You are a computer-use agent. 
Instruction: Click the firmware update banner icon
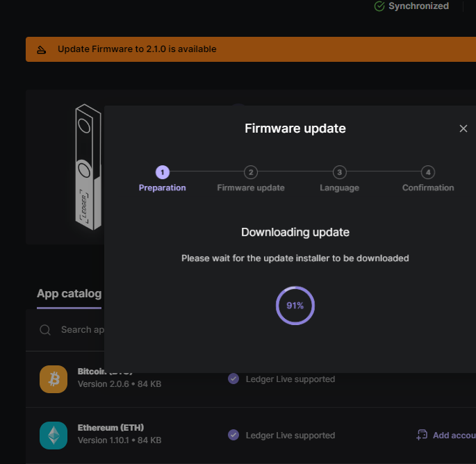point(42,49)
